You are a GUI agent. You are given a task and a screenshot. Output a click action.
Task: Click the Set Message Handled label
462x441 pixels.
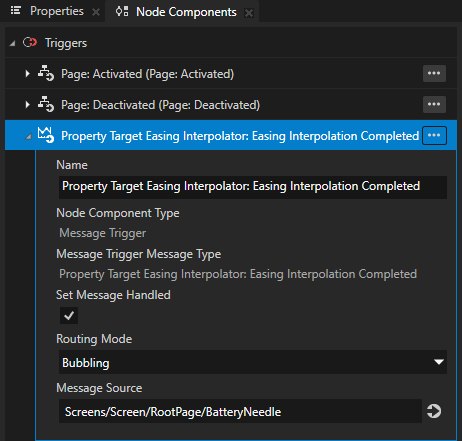tap(113, 295)
